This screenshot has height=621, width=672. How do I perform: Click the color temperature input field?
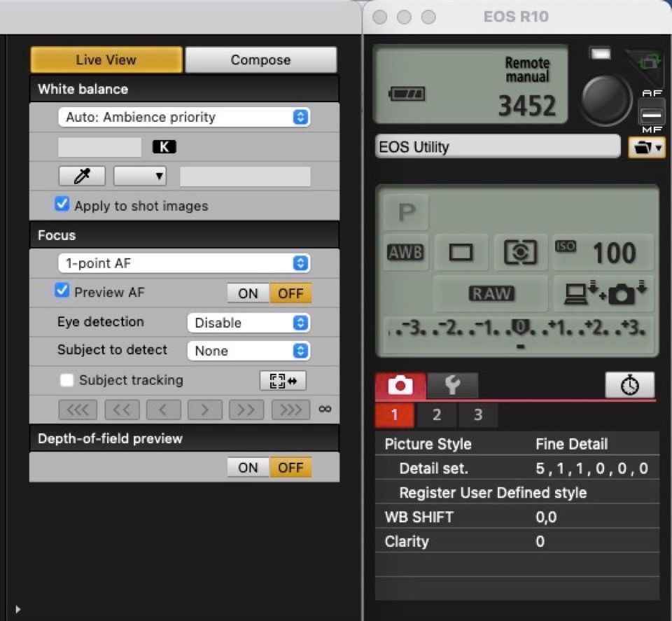tap(100, 147)
